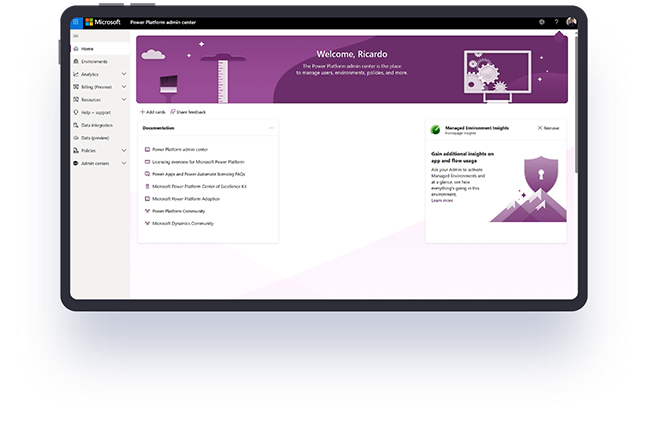Viewport: 647px width, 422px height.
Task: Expand the Analytics chevron
Action: [x=124, y=74]
